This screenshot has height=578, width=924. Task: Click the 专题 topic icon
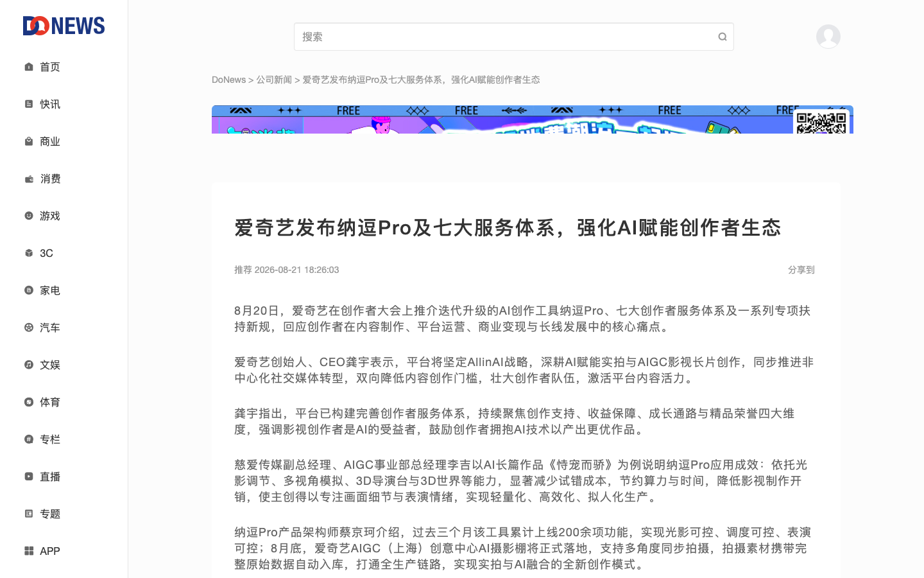[29, 514]
